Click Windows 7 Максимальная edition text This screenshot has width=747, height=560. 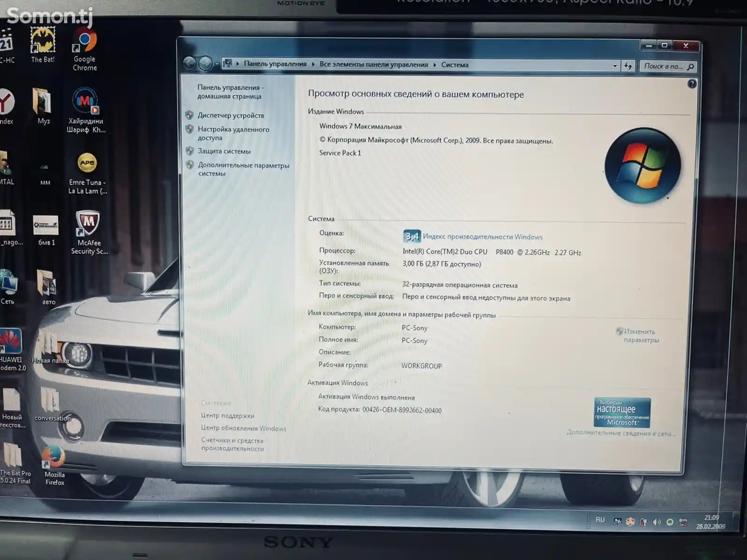[360, 126]
